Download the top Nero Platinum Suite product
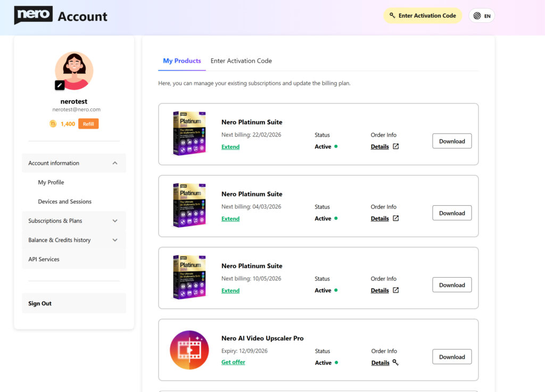 pyautogui.click(x=451, y=141)
